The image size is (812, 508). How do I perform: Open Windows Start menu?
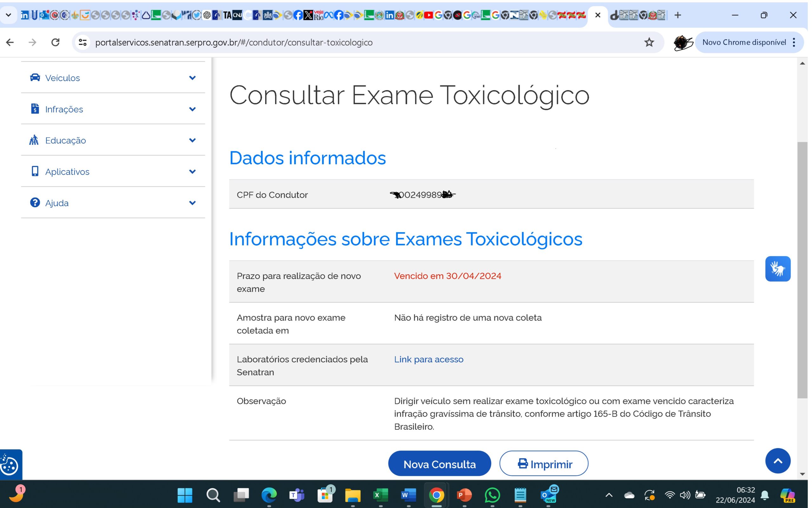185,495
